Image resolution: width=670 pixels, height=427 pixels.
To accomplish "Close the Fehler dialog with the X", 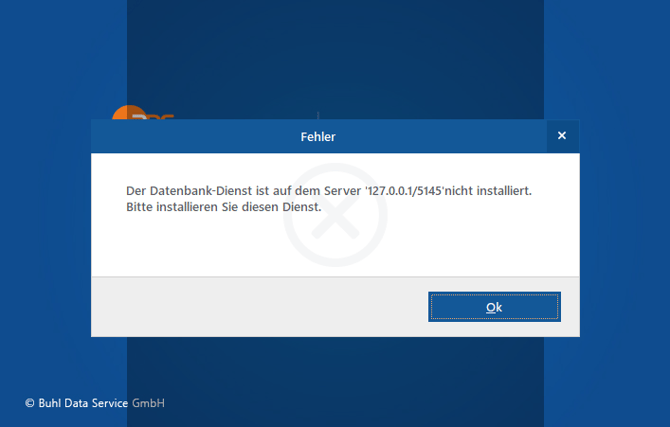I will pos(562,135).
